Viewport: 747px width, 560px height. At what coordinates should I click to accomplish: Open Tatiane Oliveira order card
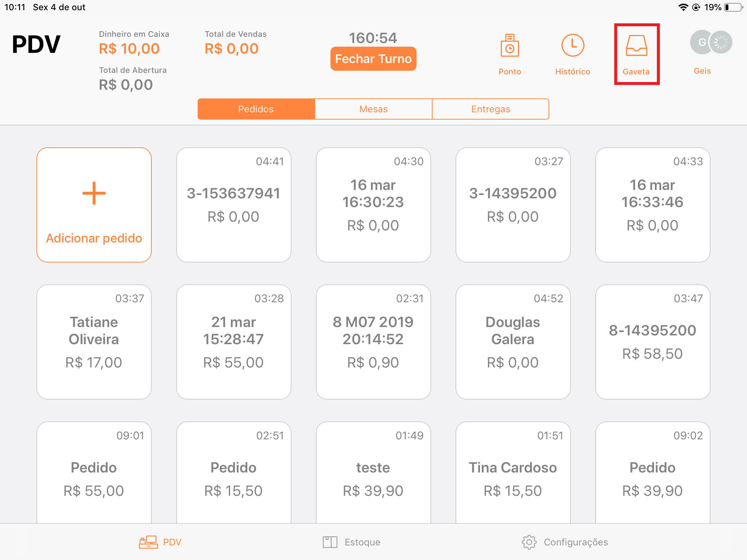[x=94, y=342]
